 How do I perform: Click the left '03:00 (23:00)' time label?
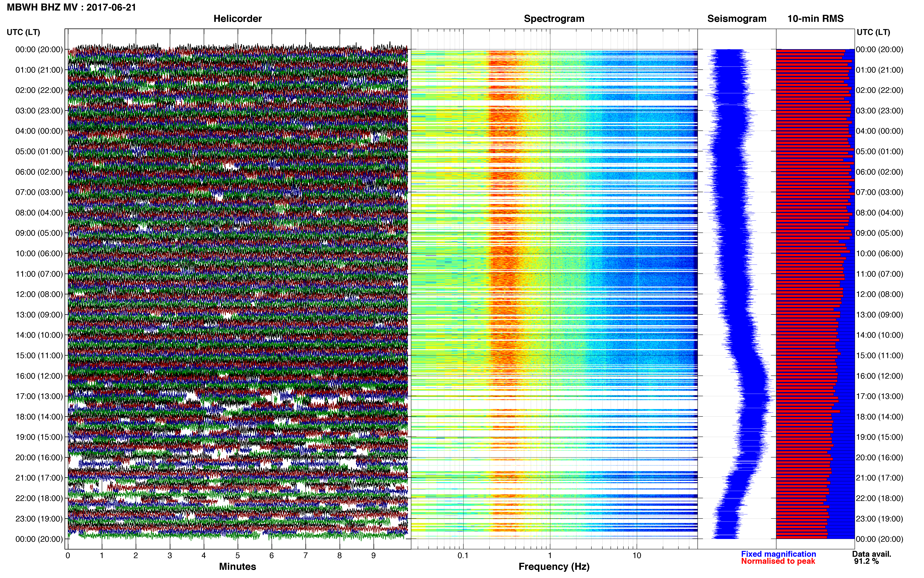pos(39,111)
